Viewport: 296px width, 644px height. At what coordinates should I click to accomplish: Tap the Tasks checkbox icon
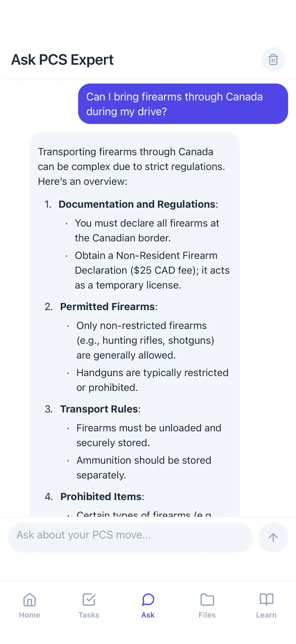[89, 600]
